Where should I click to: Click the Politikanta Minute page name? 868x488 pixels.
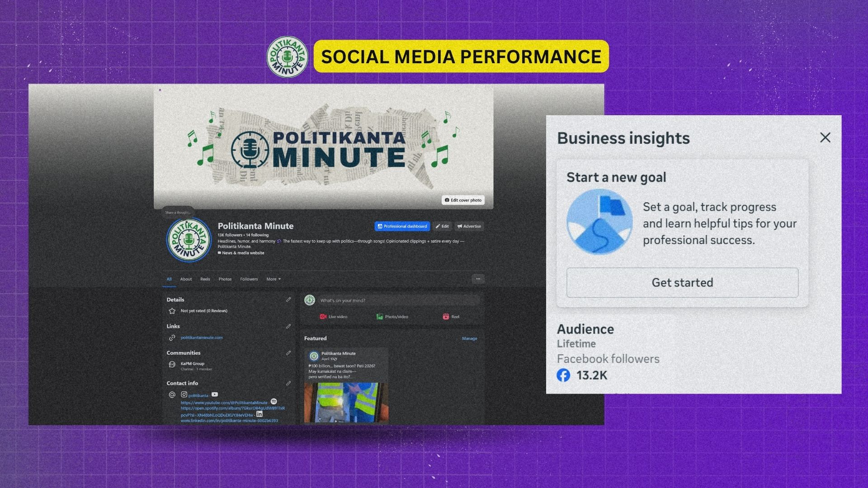click(255, 226)
